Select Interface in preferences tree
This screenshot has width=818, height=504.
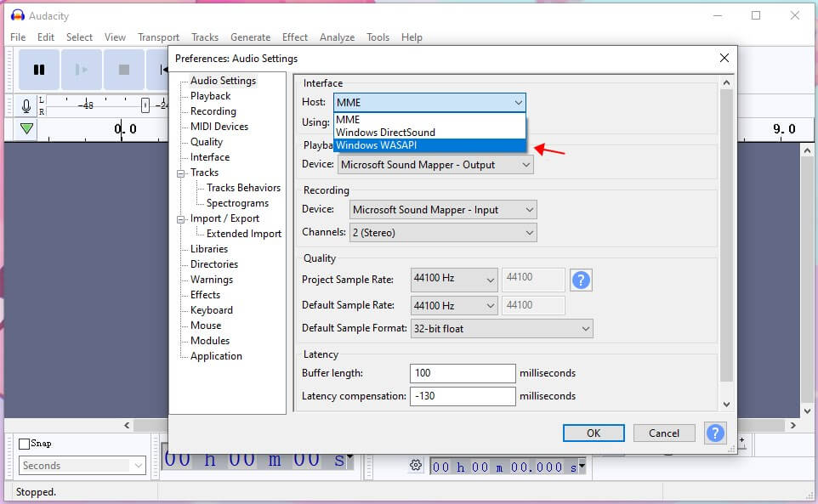point(210,157)
